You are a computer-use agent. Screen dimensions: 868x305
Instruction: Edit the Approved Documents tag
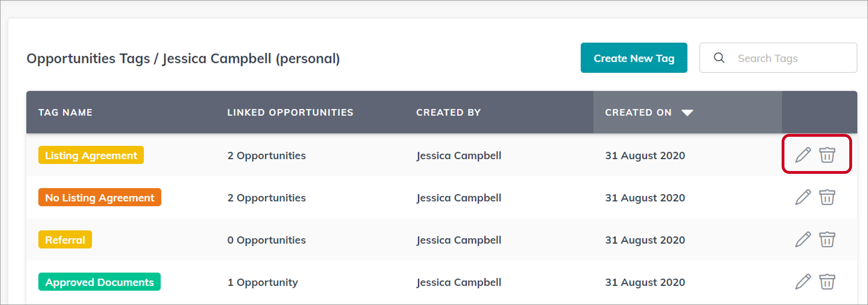point(803,282)
